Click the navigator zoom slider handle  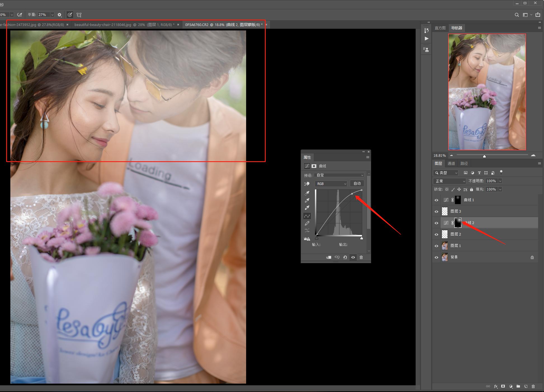point(484,156)
